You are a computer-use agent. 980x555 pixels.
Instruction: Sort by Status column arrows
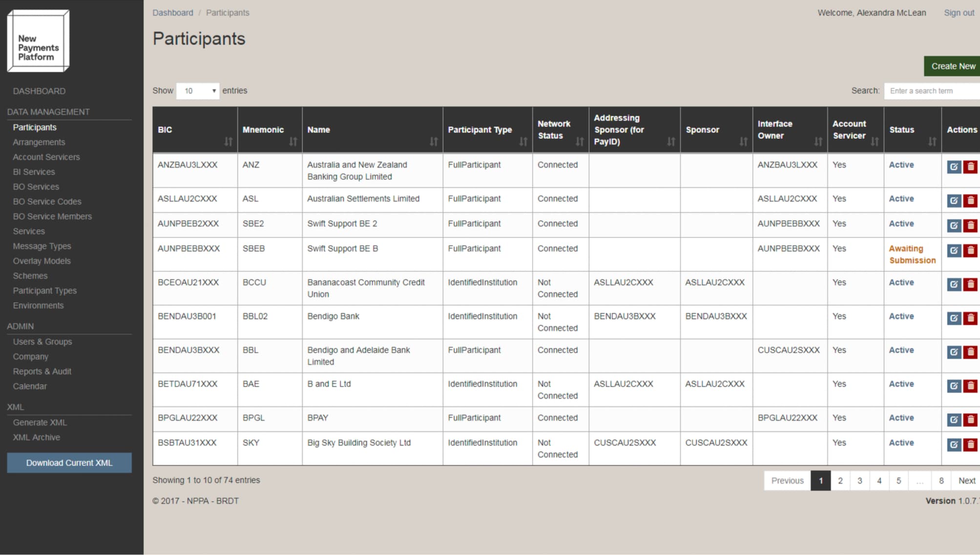932,142
